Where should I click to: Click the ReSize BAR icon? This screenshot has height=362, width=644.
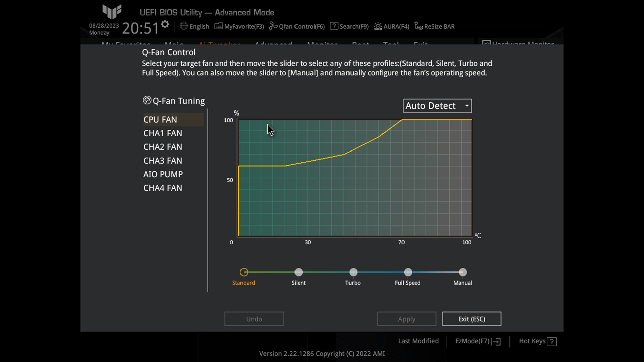[418, 26]
